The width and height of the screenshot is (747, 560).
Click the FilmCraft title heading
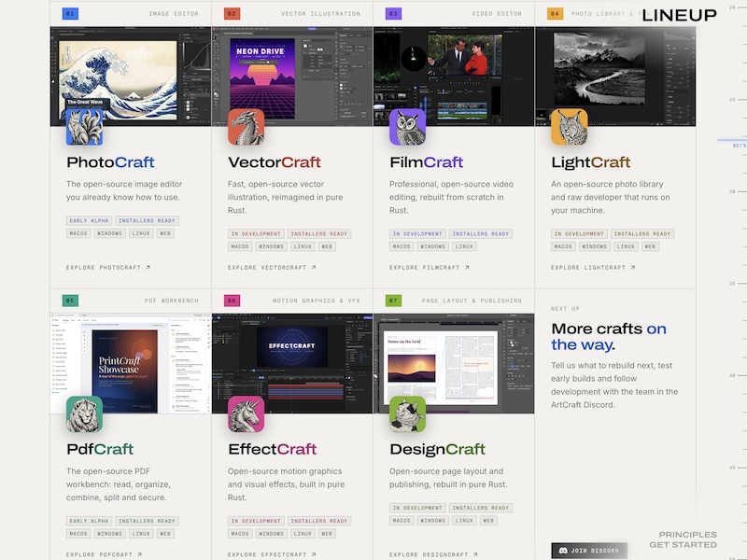click(427, 162)
